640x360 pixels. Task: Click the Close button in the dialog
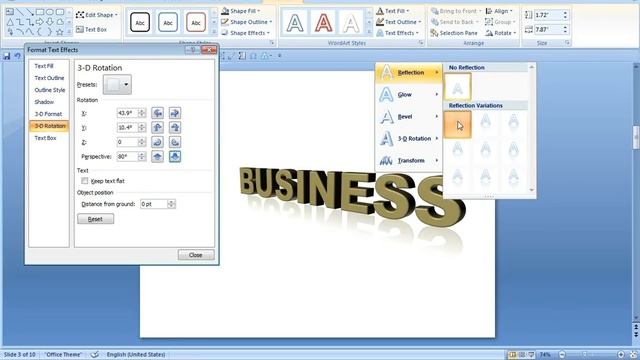(x=196, y=255)
